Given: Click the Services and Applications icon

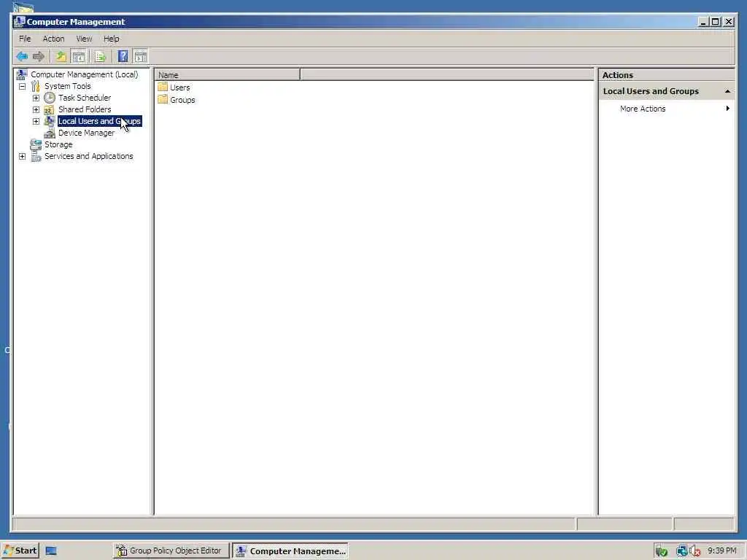Looking at the screenshot, I should (x=36, y=156).
